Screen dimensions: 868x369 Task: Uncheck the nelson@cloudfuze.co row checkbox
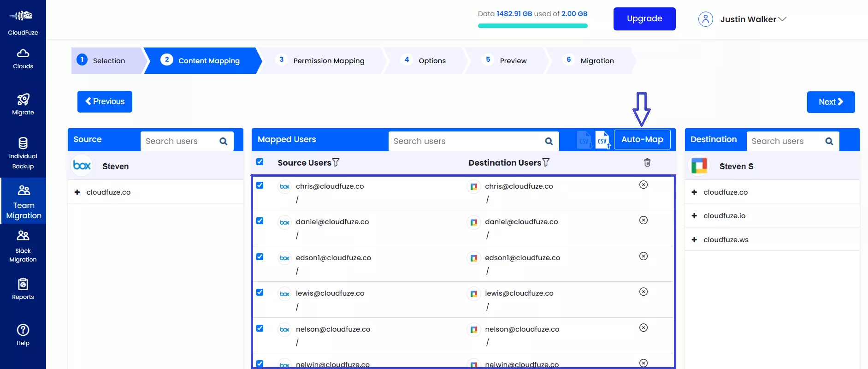click(x=260, y=328)
